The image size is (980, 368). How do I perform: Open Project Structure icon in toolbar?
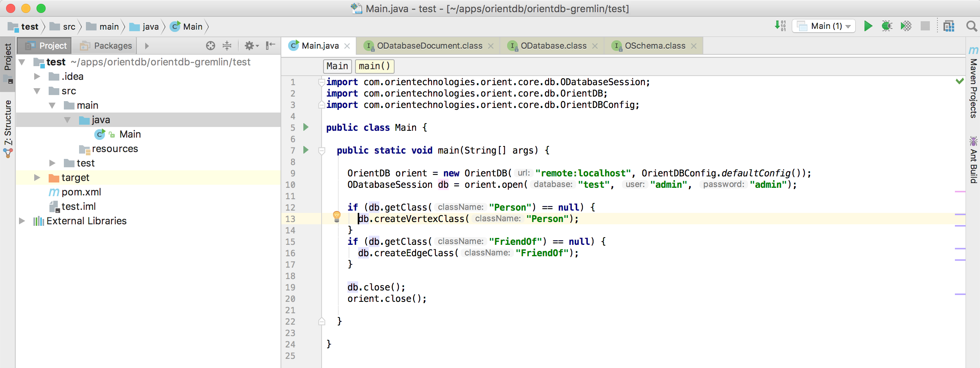pyautogui.click(x=949, y=26)
